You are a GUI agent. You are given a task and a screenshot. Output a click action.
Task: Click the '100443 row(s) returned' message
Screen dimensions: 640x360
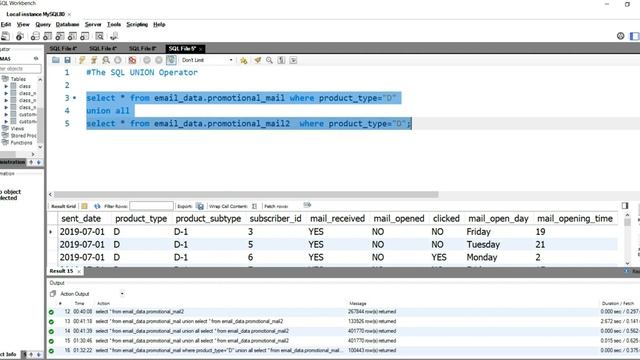coord(372,351)
